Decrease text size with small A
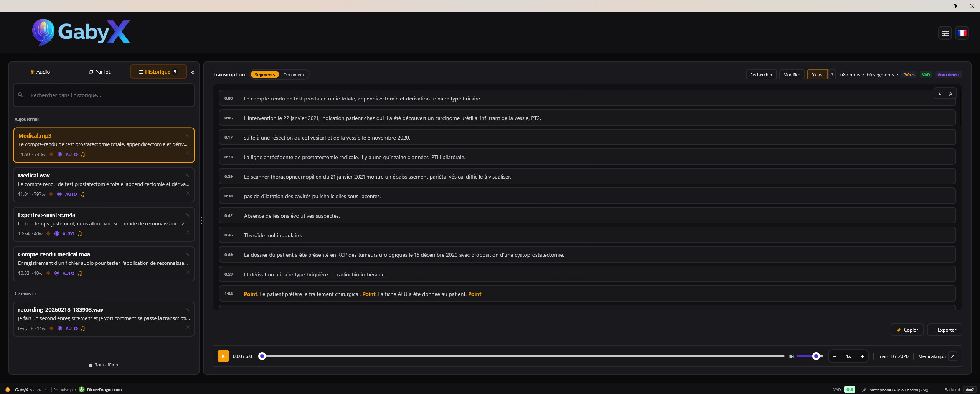 pos(940,94)
